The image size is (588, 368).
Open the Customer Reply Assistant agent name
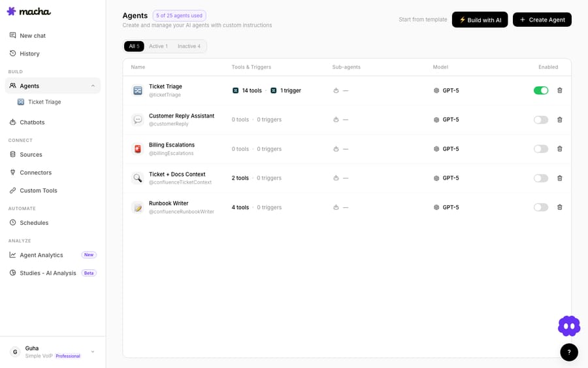tap(182, 116)
